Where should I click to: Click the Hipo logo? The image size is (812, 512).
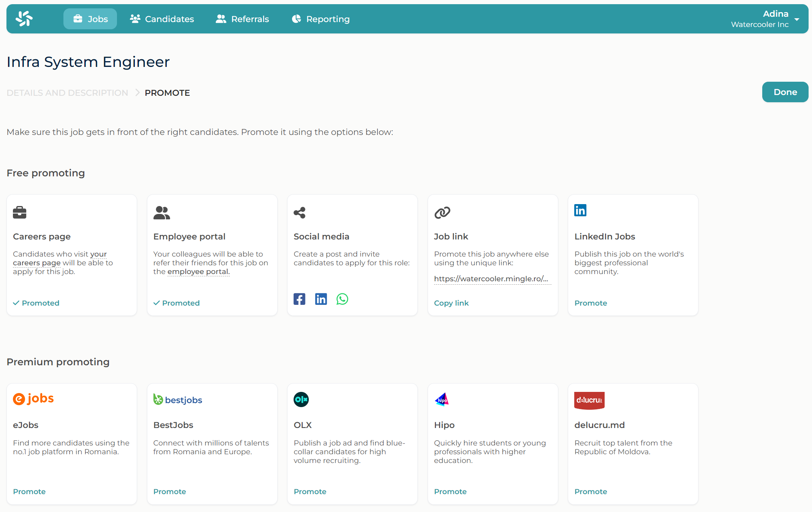click(x=442, y=399)
